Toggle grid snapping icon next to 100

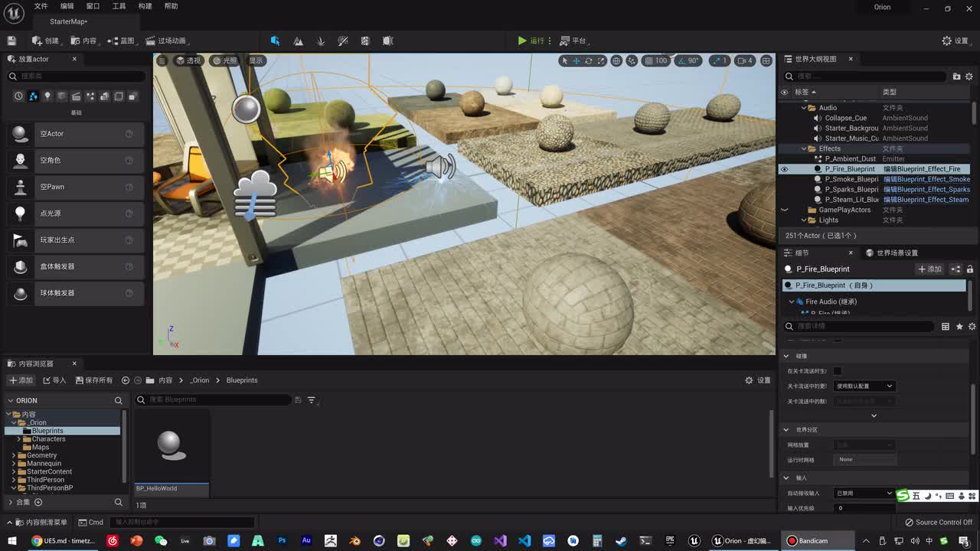648,60
